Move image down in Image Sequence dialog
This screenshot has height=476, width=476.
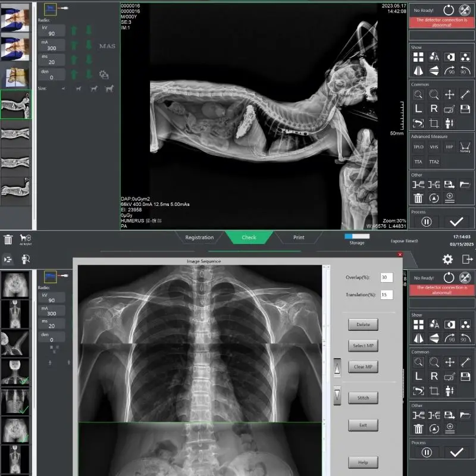[x=337, y=395]
